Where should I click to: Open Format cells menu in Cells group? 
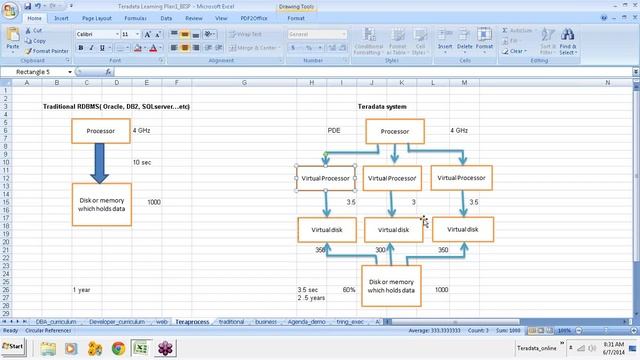pyautogui.click(x=484, y=41)
